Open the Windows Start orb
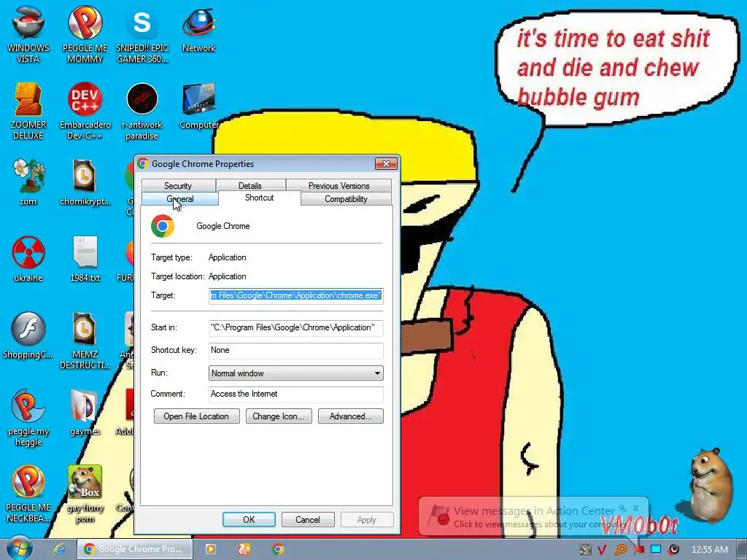This screenshot has width=747, height=560. point(19,548)
